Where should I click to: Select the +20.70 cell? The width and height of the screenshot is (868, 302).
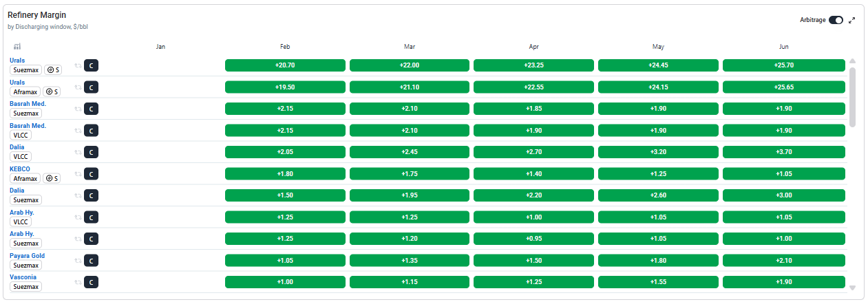[x=285, y=65]
